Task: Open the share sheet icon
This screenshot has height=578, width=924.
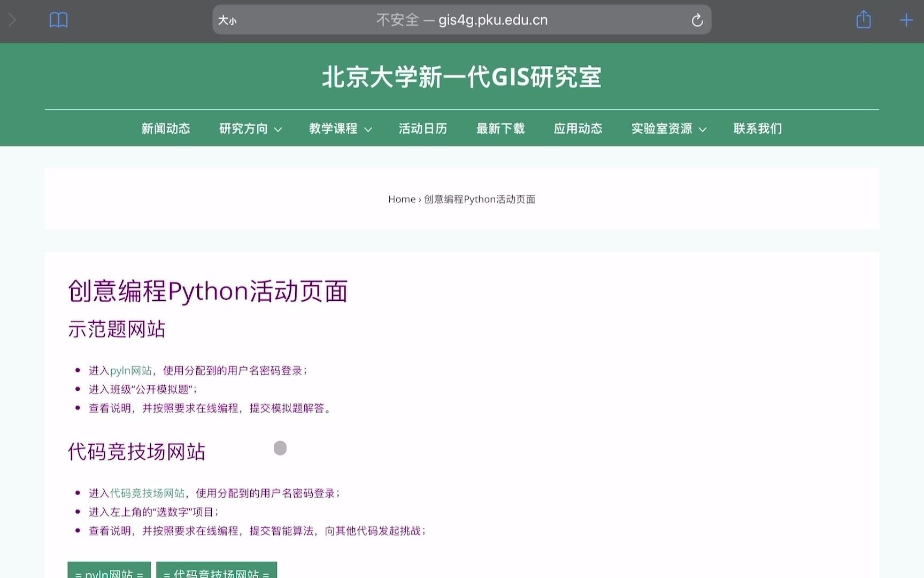Action: click(864, 20)
